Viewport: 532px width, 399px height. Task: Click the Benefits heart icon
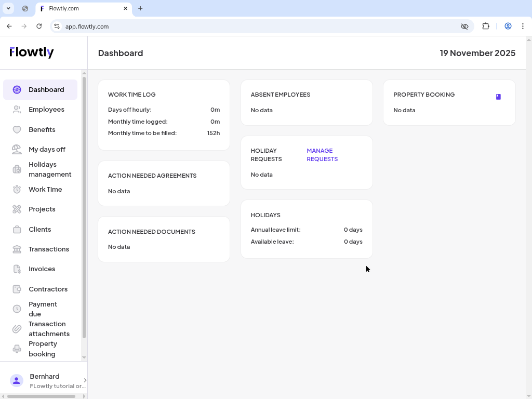(x=16, y=129)
